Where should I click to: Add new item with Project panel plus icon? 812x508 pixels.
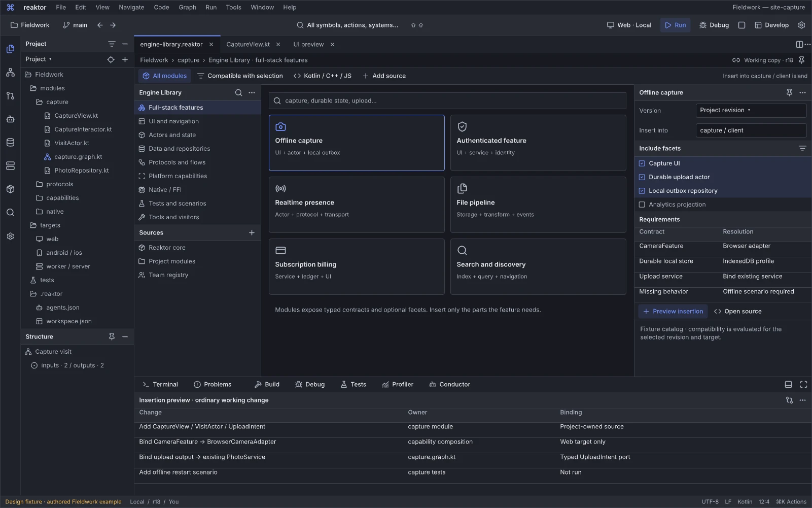(125, 59)
